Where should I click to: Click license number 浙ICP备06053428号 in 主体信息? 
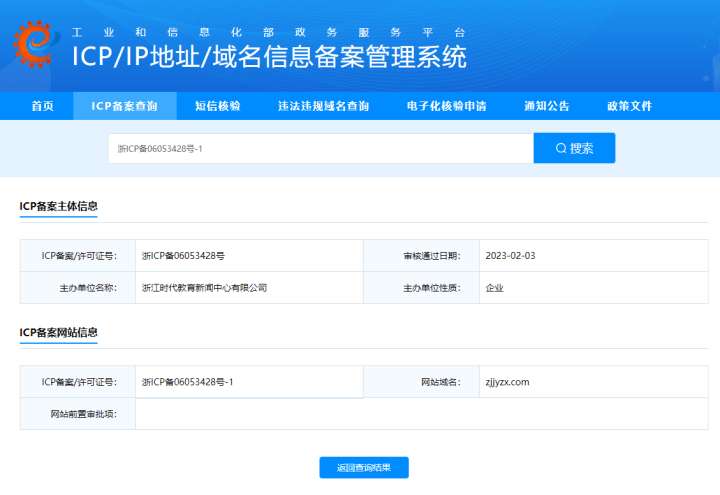pos(183,256)
